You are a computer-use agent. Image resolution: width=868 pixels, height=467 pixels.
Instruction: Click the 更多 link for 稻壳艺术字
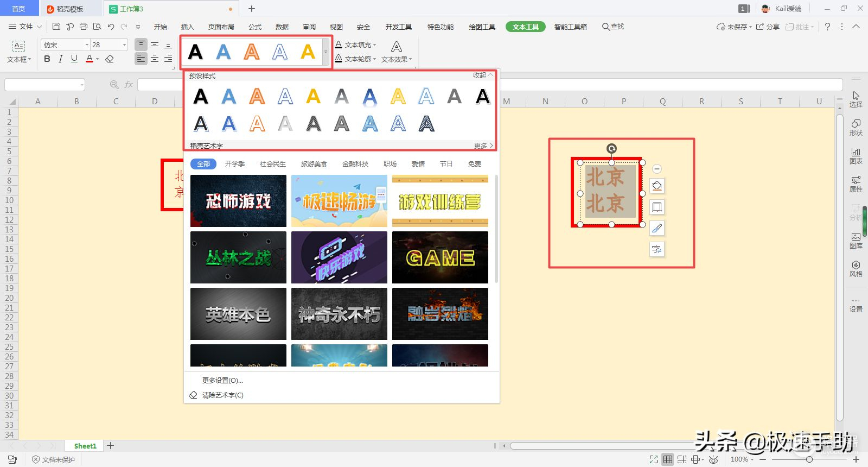(x=483, y=146)
